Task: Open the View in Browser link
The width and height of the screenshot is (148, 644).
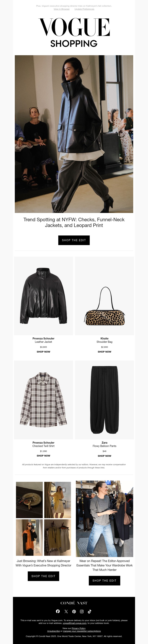Action: (62, 9)
